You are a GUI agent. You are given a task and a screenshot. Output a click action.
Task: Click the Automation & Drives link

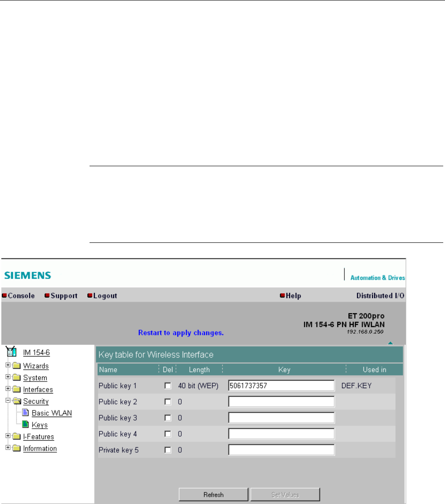(378, 278)
